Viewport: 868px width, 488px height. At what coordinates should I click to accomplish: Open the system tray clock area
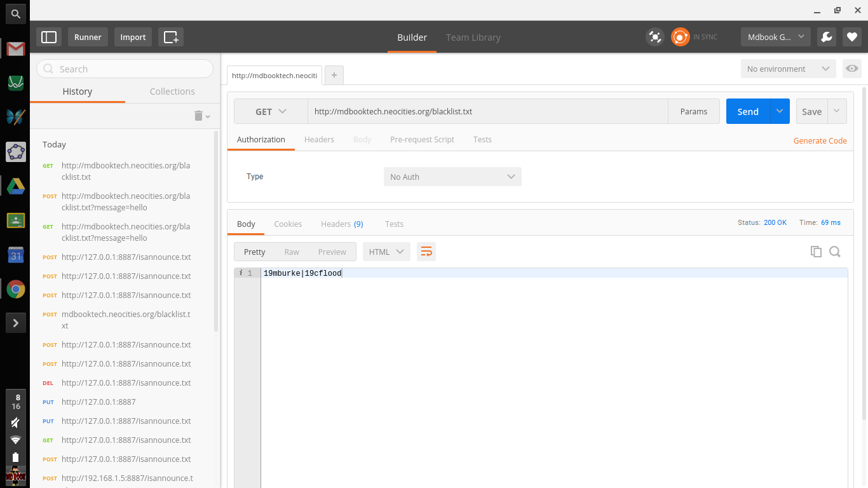pos(16,402)
